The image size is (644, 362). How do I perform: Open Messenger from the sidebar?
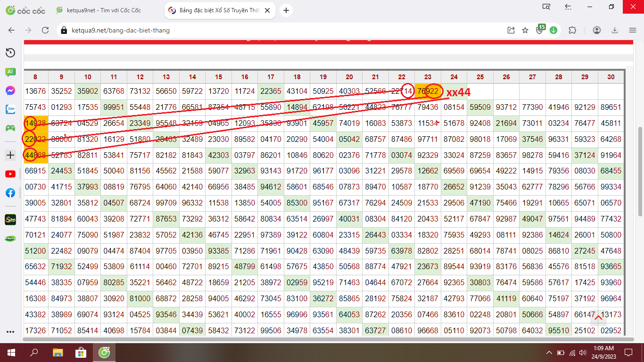coord(10,90)
